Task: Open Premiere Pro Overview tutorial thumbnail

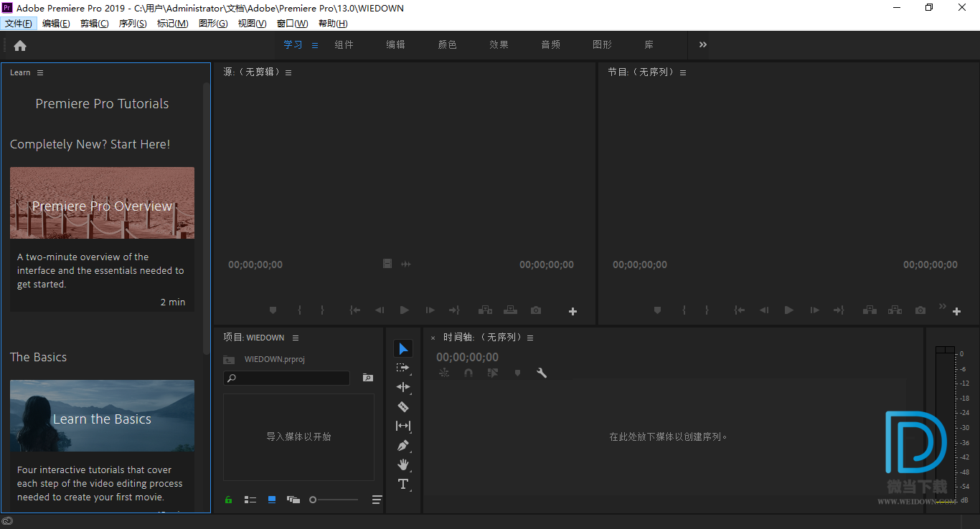Action: pos(102,203)
